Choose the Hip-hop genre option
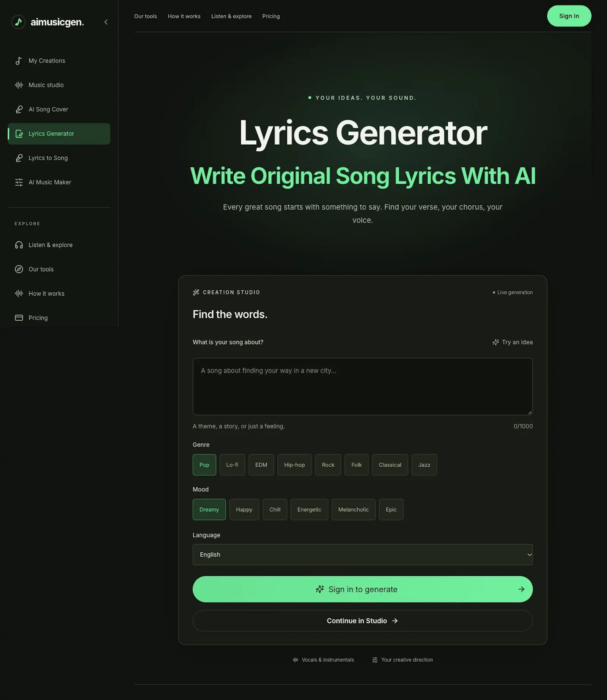 click(294, 465)
